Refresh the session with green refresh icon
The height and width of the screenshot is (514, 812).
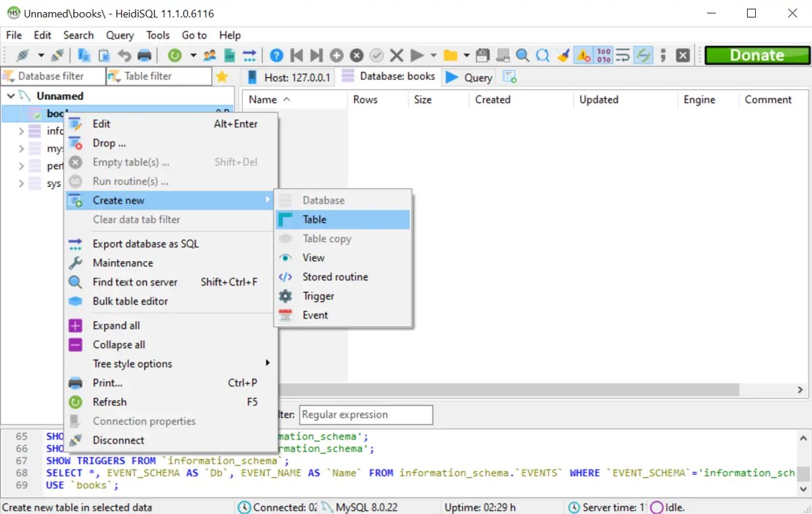tap(175, 55)
